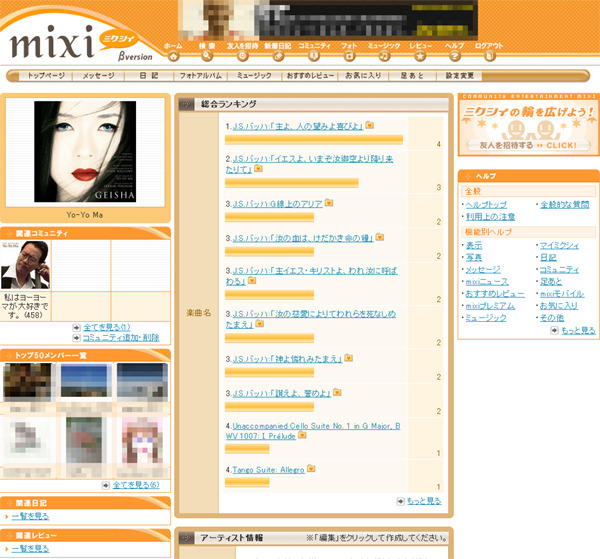Open 全般的な質問 help link
The height and width of the screenshot is (559, 600).
pos(564,205)
